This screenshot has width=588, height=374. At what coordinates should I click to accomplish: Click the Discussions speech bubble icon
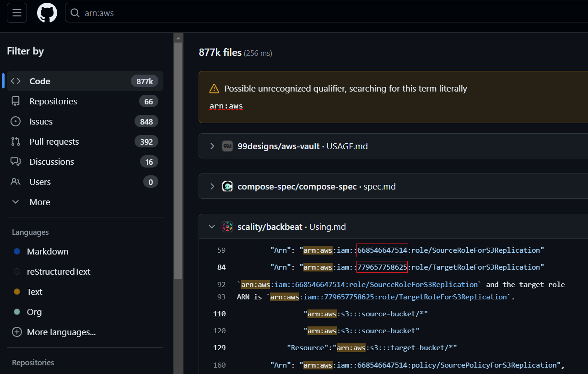(16, 162)
